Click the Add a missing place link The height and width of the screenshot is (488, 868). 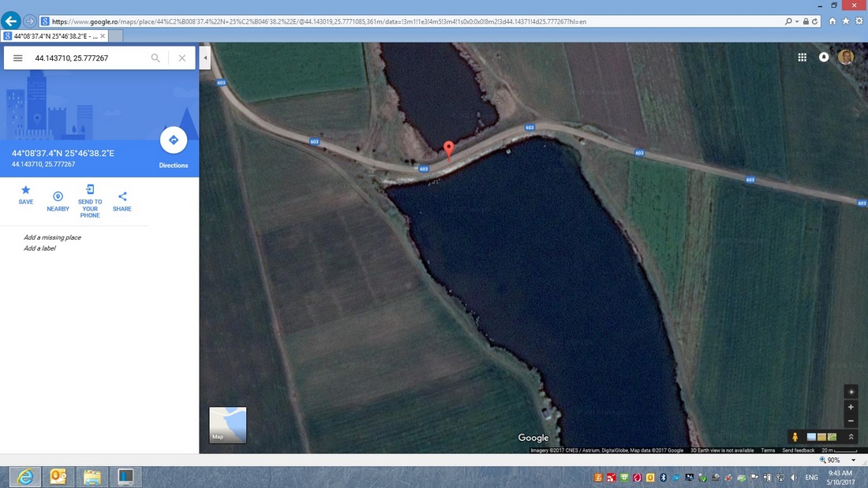[52, 237]
